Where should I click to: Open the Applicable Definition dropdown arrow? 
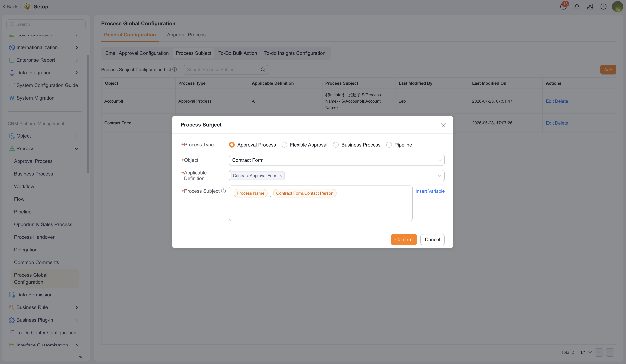pos(439,176)
